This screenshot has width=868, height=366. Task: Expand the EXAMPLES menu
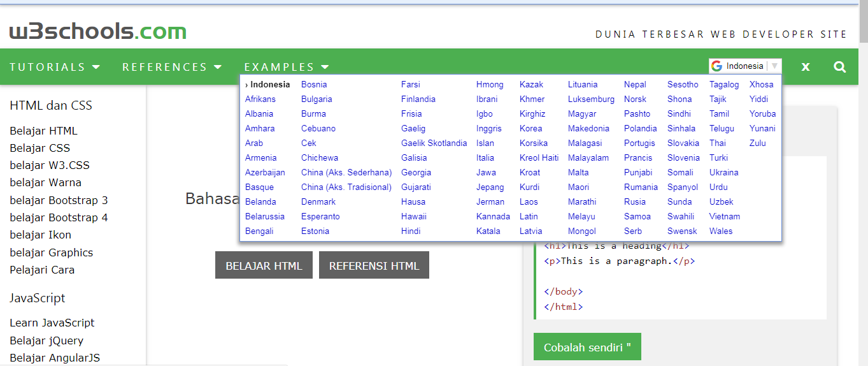tap(287, 67)
